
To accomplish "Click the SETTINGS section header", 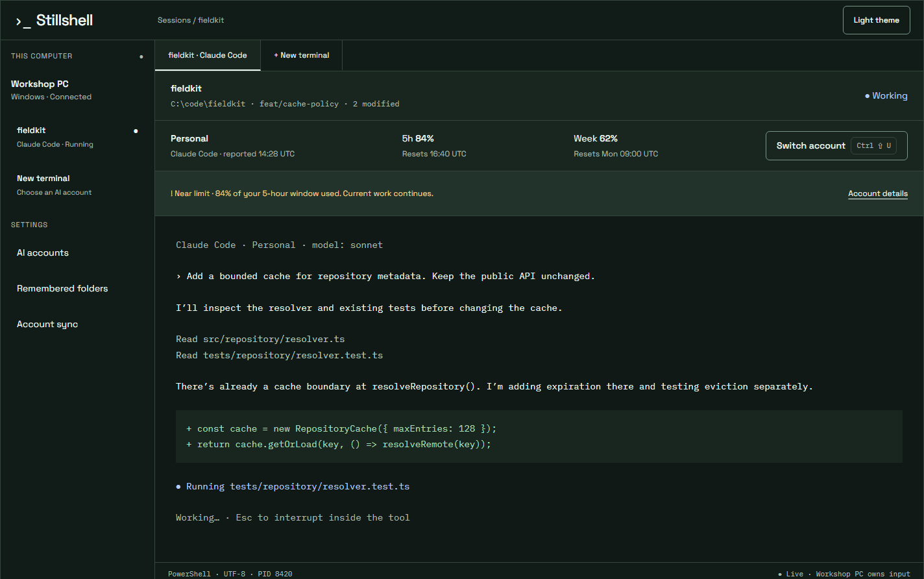I will (29, 225).
